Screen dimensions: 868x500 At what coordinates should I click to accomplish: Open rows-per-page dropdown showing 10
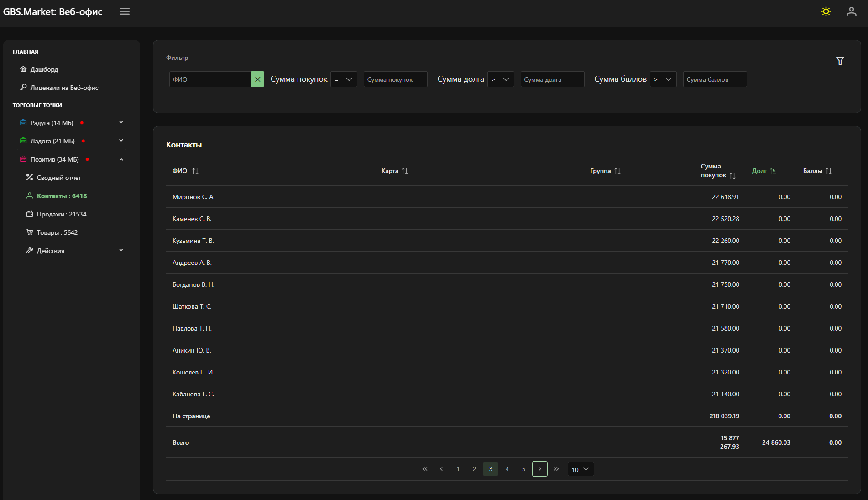click(x=580, y=469)
